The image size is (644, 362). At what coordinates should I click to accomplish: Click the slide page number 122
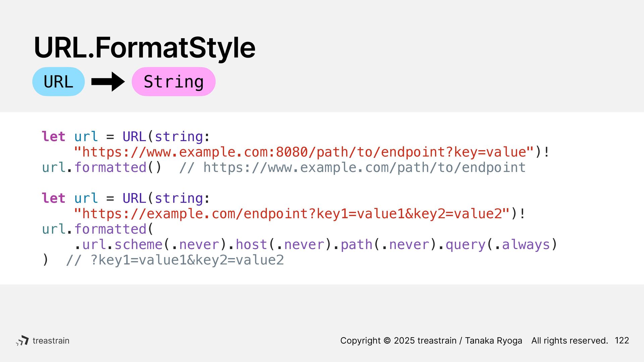(622, 341)
